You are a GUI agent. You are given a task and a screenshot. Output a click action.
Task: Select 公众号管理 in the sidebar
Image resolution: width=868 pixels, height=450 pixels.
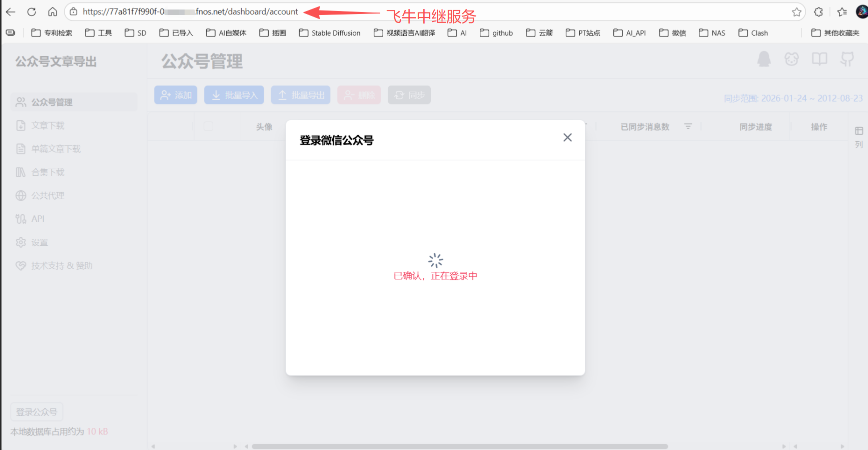74,102
